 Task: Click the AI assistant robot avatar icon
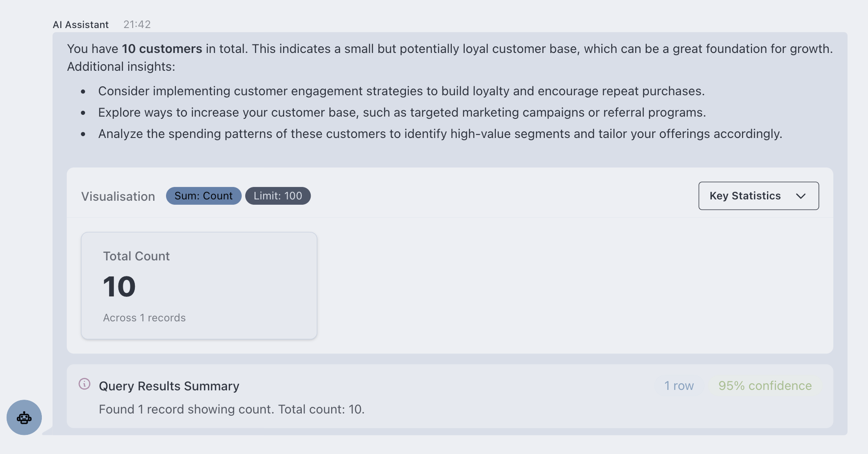24,418
